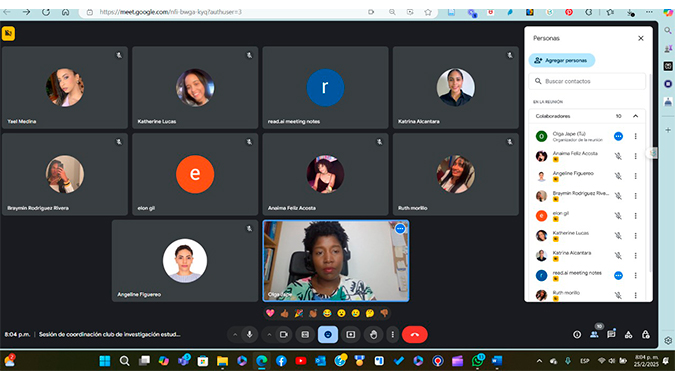Screen dimensions: 675x371
Task: Toggle the emoji reactions bar button
Action: tap(328, 334)
